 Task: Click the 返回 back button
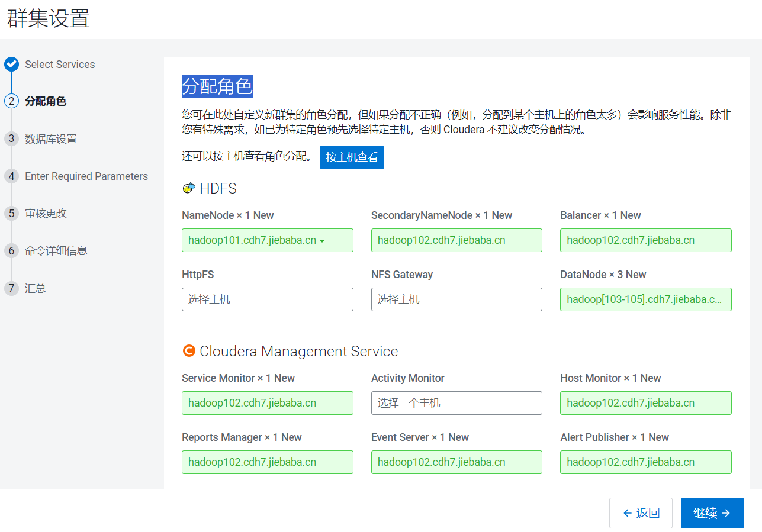(641, 513)
